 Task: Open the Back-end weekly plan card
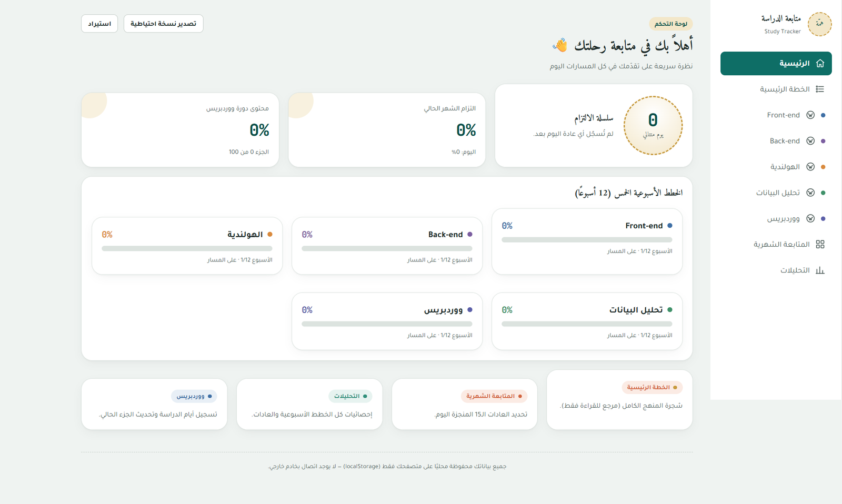pyautogui.click(x=387, y=246)
